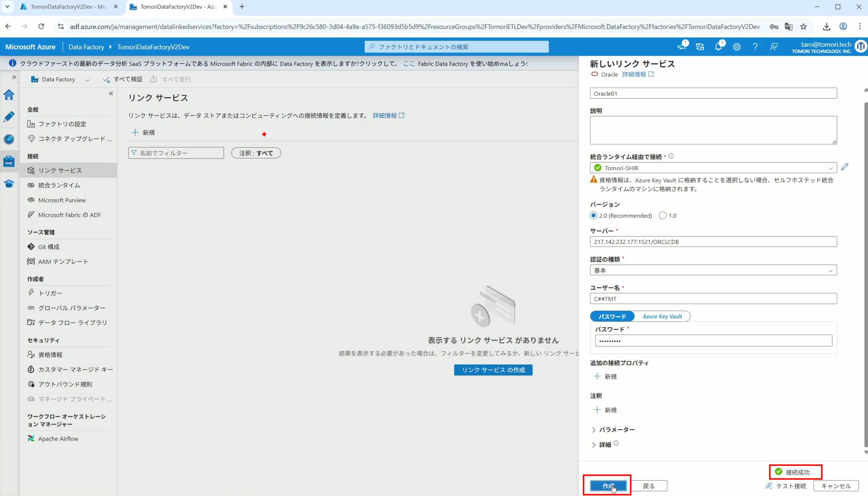Open the Learning Center graduation cap icon

coord(9,183)
